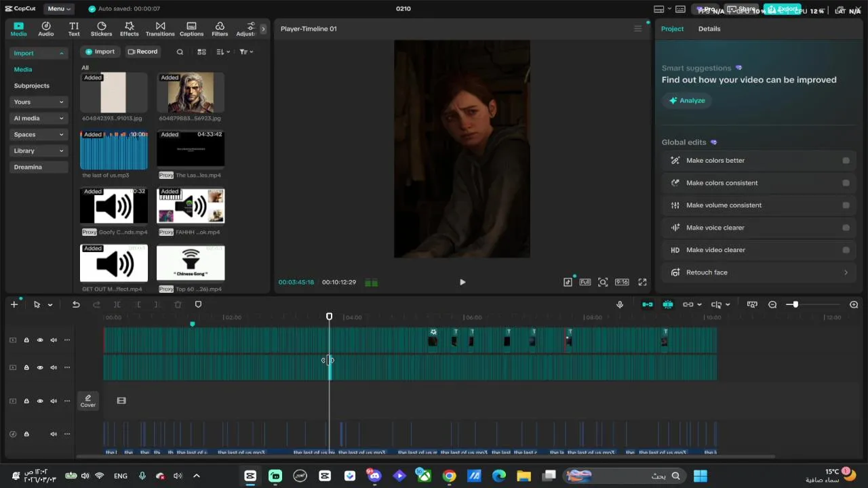
Task: Click the Analyze button
Action: (x=687, y=100)
